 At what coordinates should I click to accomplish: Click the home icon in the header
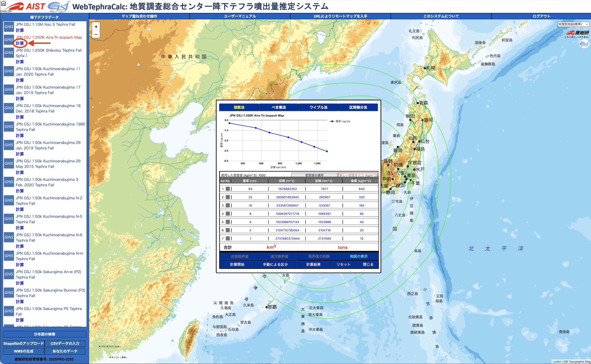click(x=3, y=3)
